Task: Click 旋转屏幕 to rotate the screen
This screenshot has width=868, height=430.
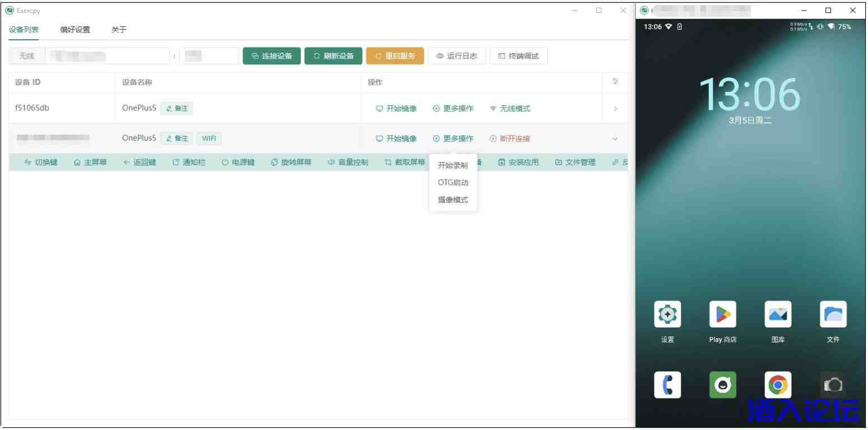Action: point(290,163)
